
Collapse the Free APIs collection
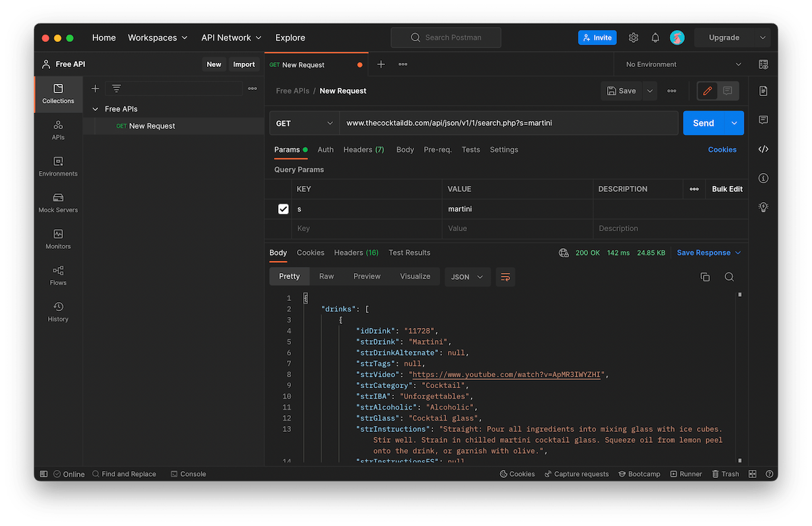[95, 109]
